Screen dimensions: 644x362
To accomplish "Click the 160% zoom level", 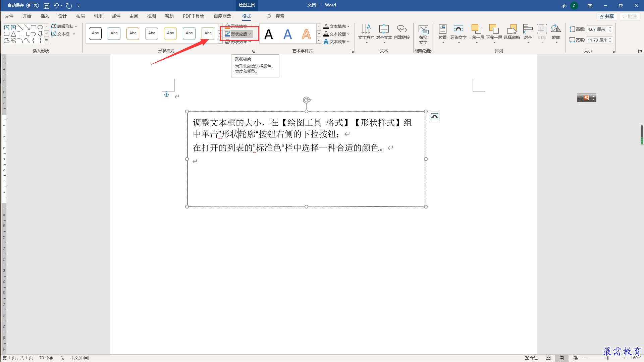I will (636, 358).
